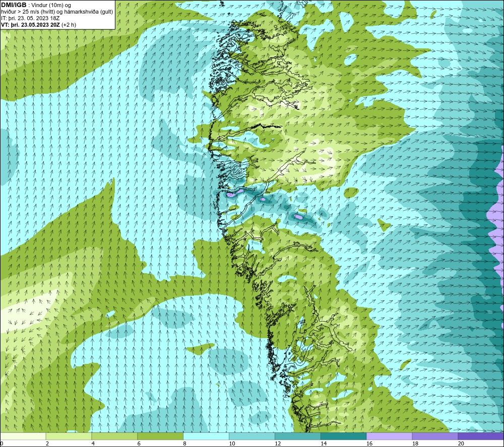Click the '18' scale label
504x447 pixels.
(415, 443)
